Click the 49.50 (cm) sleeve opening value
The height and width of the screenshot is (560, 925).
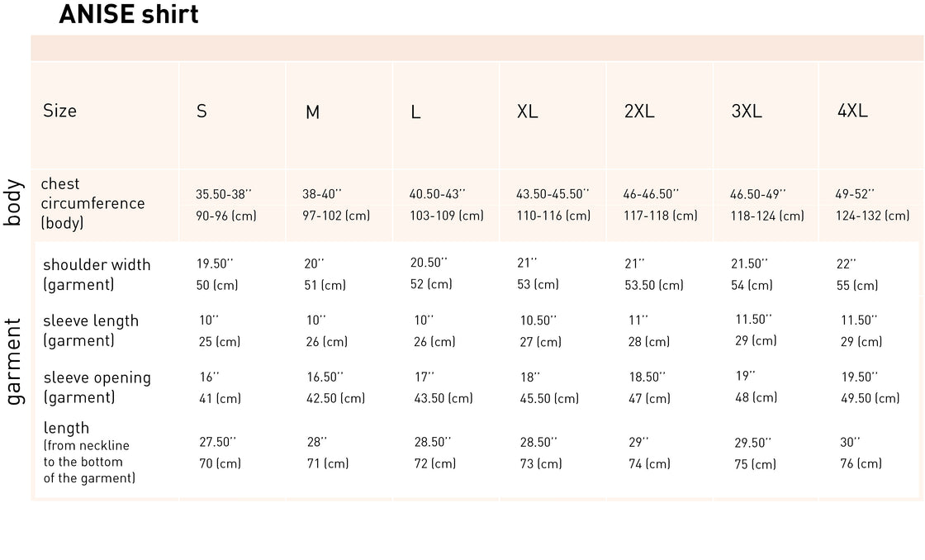tap(870, 398)
